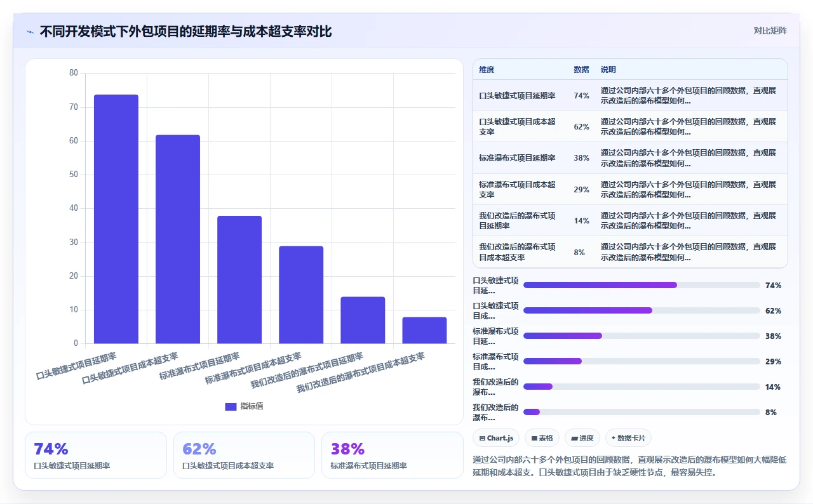Click the 74% value in the table
The width and height of the screenshot is (813, 504).
click(581, 95)
